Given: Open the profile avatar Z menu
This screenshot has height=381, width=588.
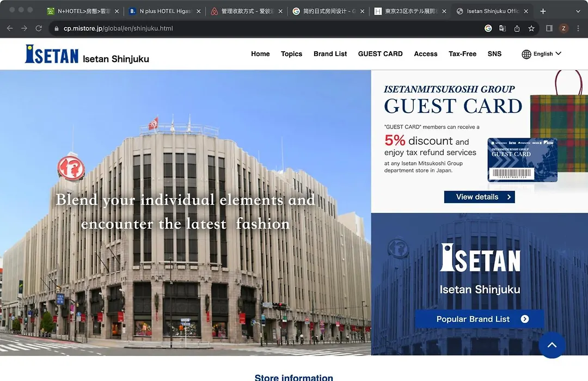Looking at the screenshot, I should pyautogui.click(x=563, y=28).
